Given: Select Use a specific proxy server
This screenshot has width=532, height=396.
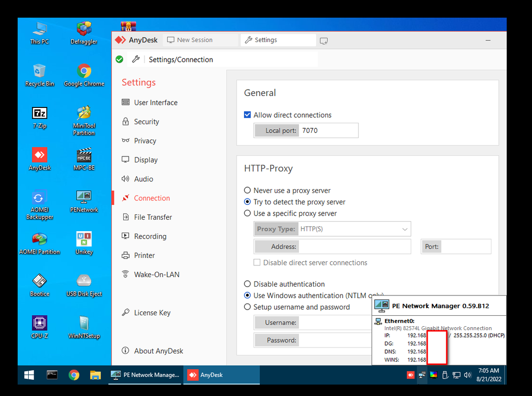Looking at the screenshot, I should (x=247, y=213).
